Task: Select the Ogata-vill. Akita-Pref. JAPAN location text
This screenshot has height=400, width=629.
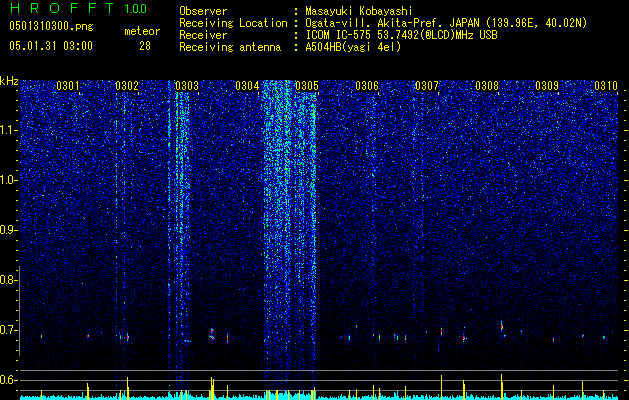Action: 446,23
